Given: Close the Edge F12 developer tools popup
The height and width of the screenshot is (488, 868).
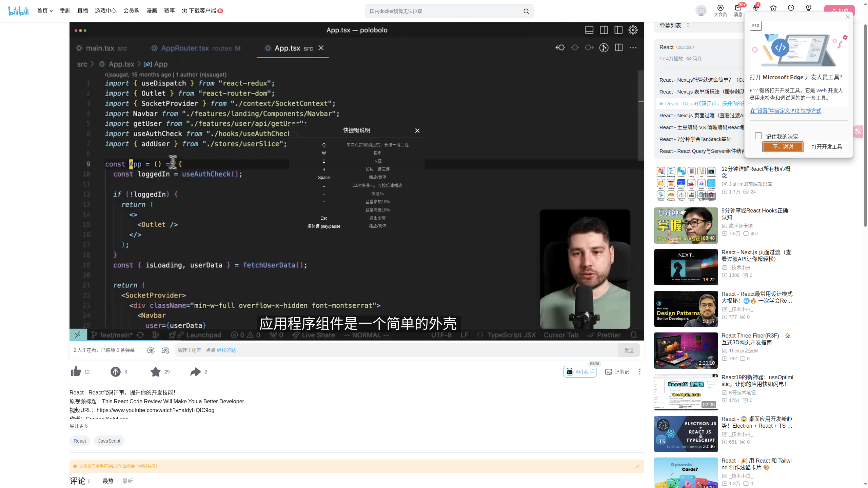Looking at the screenshot, I should coord(848,17).
